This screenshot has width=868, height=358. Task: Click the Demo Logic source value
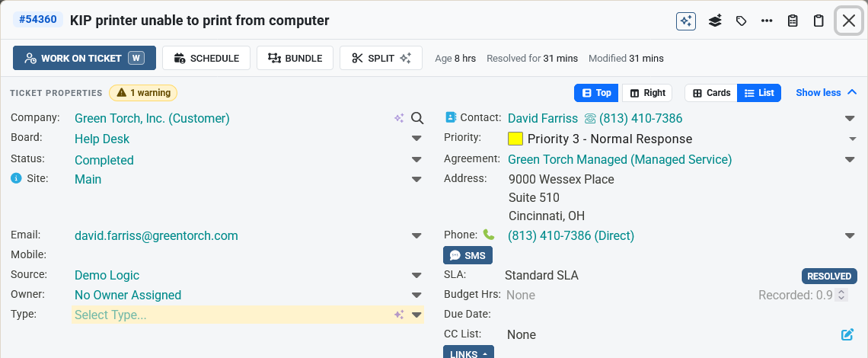coord(107,276)
